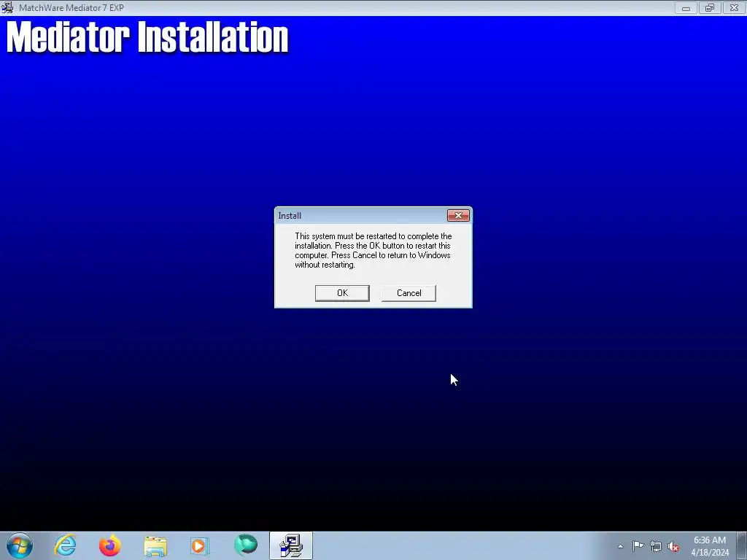747x560 pixels.
Task: Click the muted volume tray icon
Action: coord(673,546)
